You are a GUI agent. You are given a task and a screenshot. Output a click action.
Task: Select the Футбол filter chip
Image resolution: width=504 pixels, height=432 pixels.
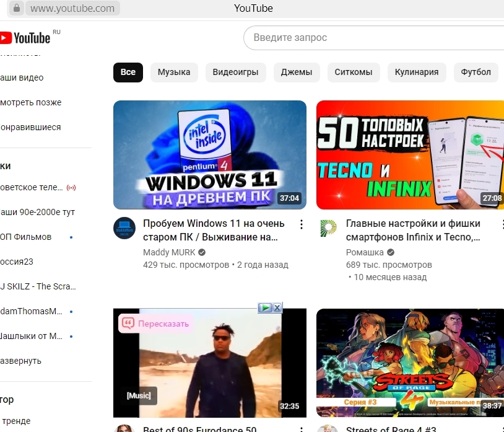(476, 72)
